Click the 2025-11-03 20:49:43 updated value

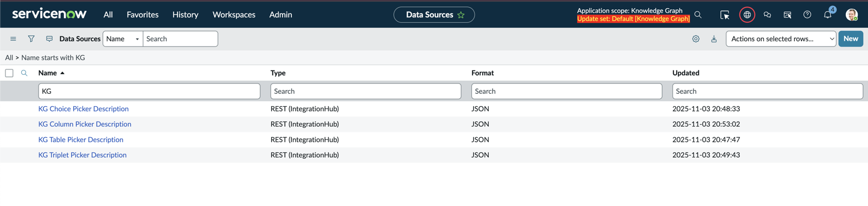[x=706, y=155]
